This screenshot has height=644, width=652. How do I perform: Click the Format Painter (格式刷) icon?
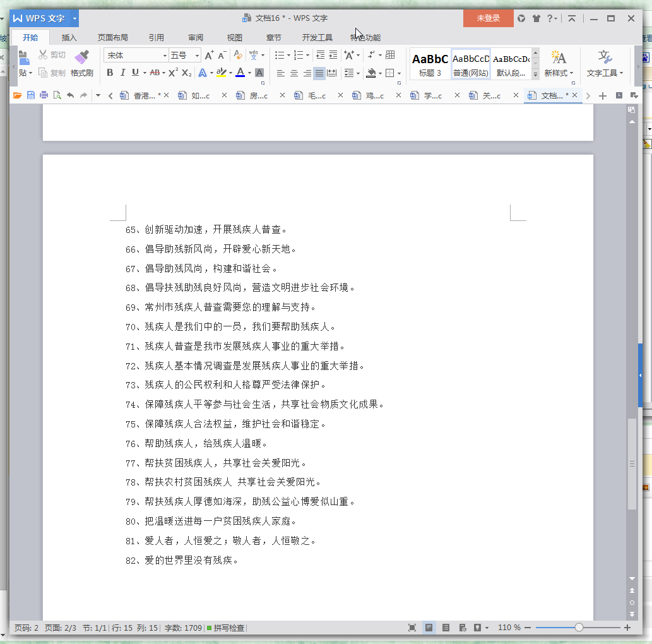81,57
